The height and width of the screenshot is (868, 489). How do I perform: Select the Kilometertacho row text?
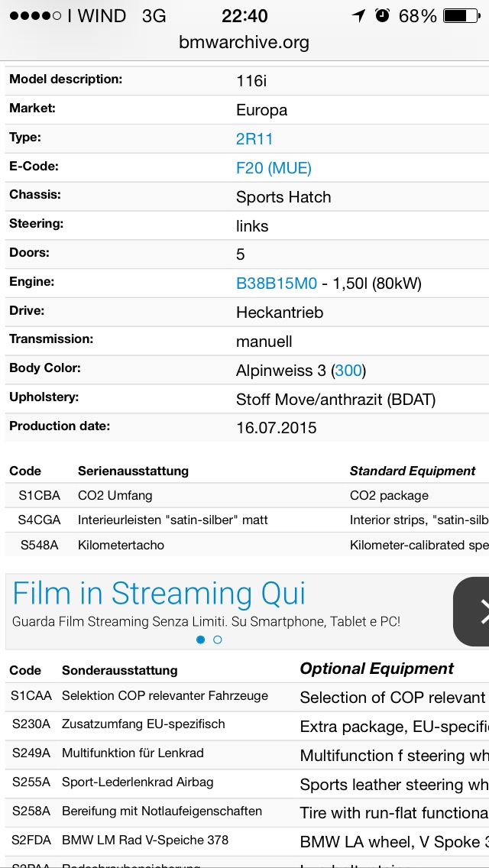121,546
